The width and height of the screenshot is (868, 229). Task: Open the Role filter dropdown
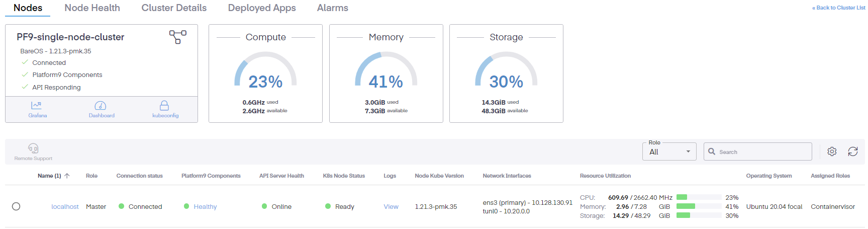(x=669, y=152)
